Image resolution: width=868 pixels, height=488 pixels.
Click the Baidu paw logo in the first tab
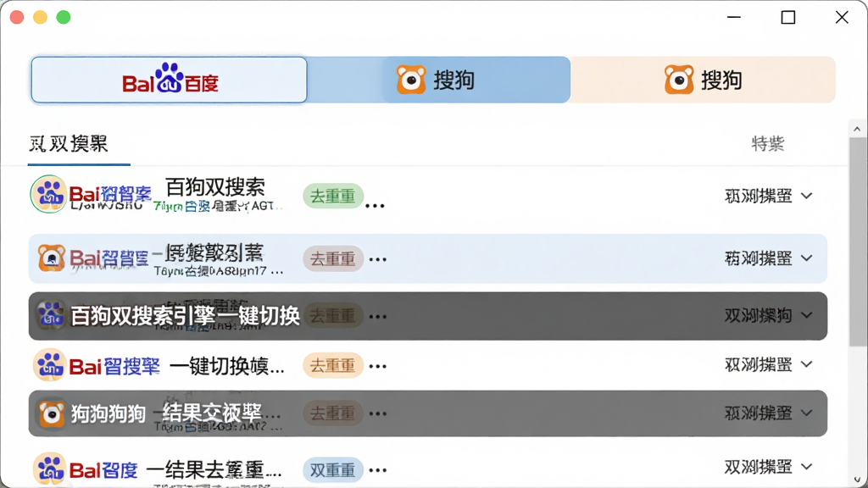pyautogui.click(x=169, y=77)
